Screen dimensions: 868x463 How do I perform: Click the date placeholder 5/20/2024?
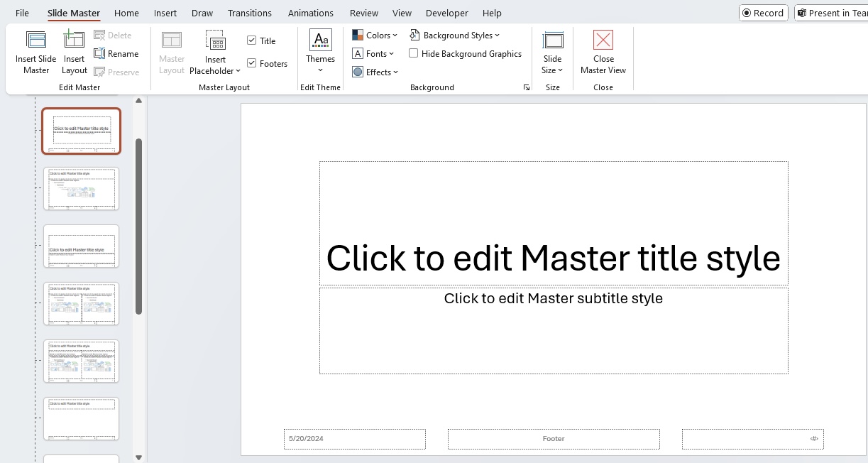(355, 439)
